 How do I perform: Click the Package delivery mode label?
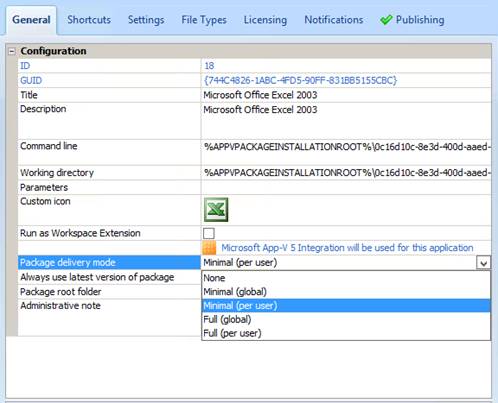pyautogui.click(x=68, y=263)
